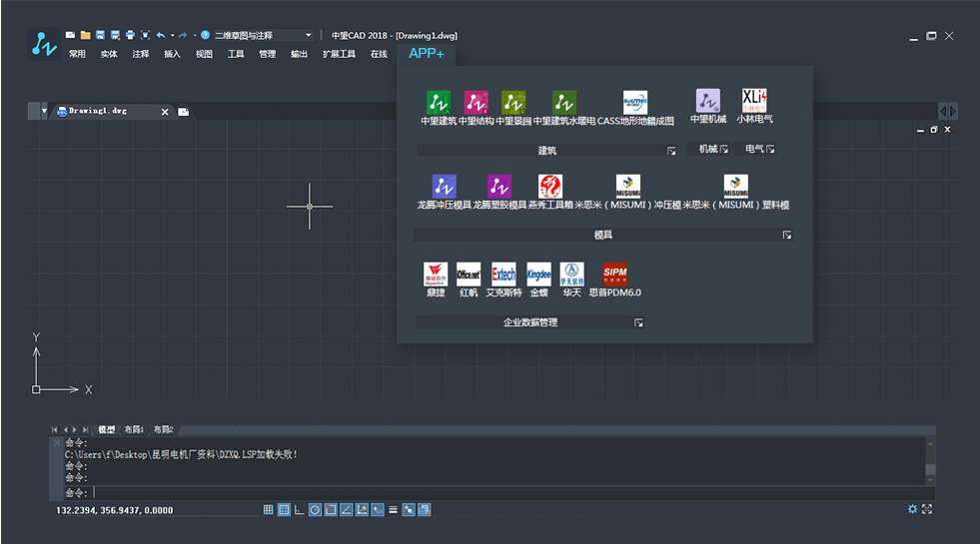Click the print preview icon beside Print

(145, 35)
